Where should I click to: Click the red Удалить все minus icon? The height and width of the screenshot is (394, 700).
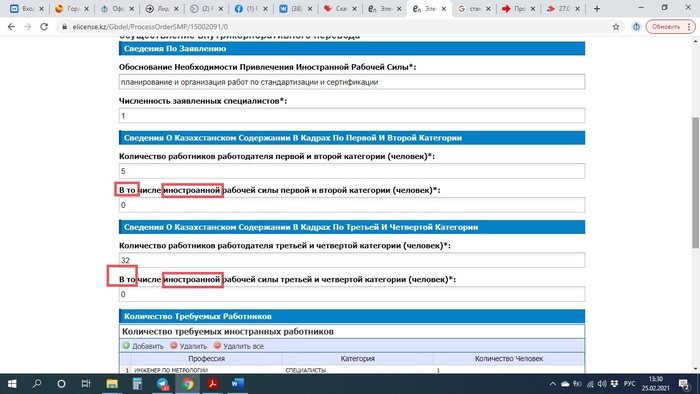click(x=217, y=345)
